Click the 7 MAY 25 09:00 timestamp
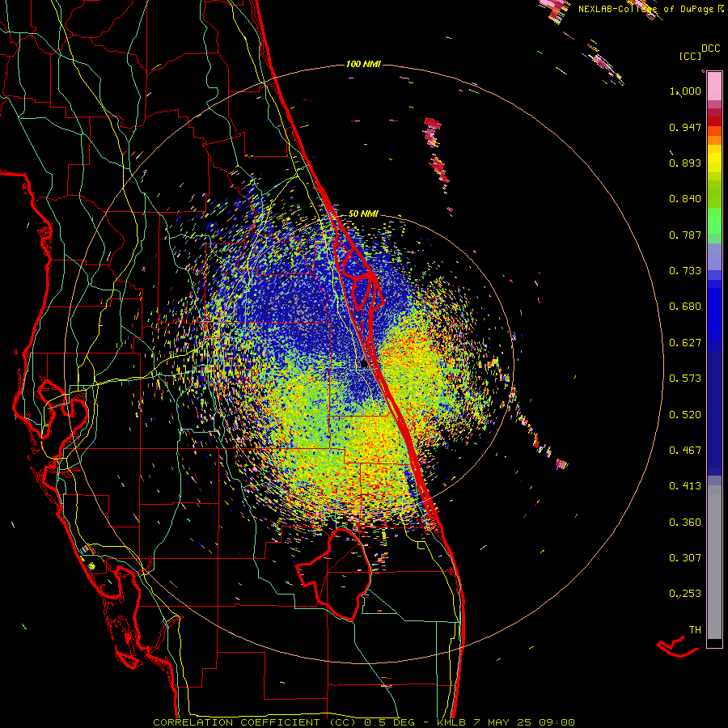Image resolution: width=728 pixels, height=728 pixels. click(523, 722)
